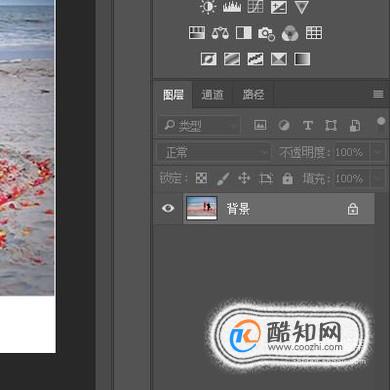Image resolution: width=390 pixels, height=390 pixels.
Task: Toggle lock all for the layer
Action: [x=287, y=178]
